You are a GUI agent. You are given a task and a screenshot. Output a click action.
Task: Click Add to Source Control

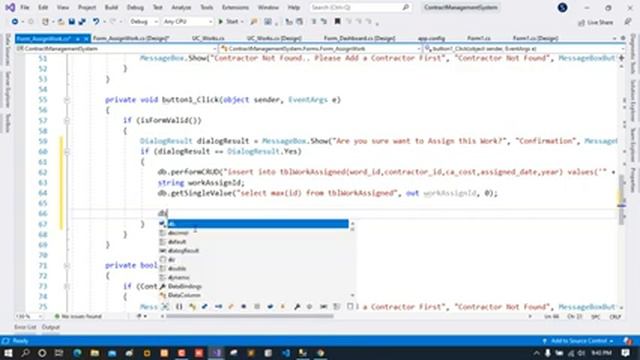click(578, 341)
